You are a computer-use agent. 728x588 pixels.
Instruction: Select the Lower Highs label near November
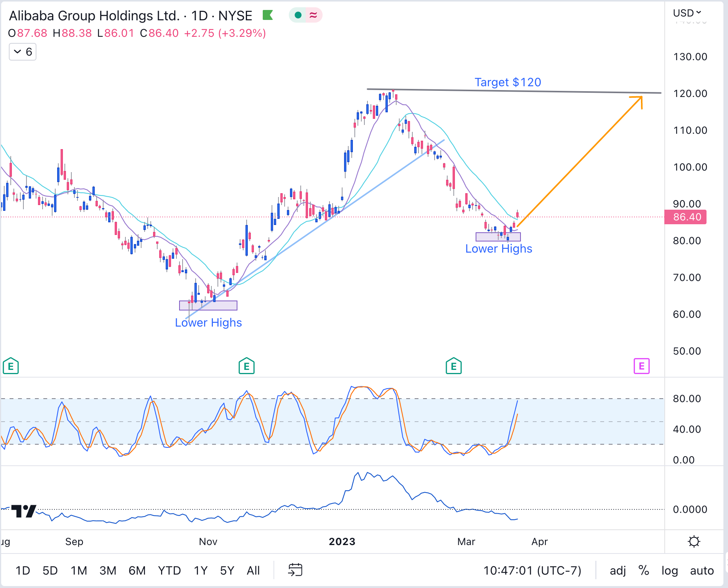coord(208,322)
